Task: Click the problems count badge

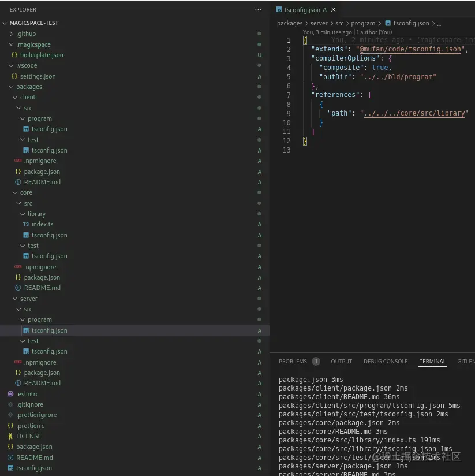Action: [316, 361]
